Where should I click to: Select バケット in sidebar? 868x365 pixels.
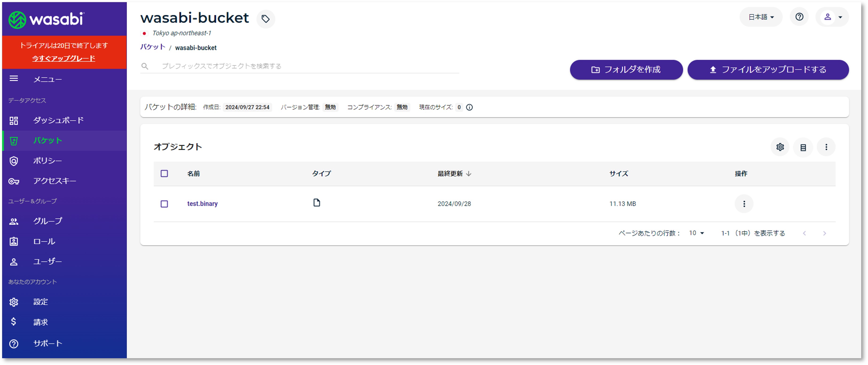47,141
